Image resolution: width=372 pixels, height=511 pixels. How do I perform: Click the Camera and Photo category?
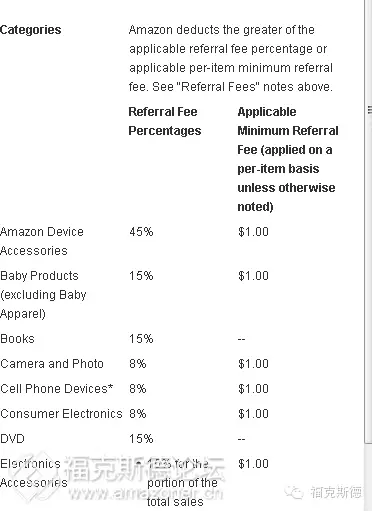[52, 364]
